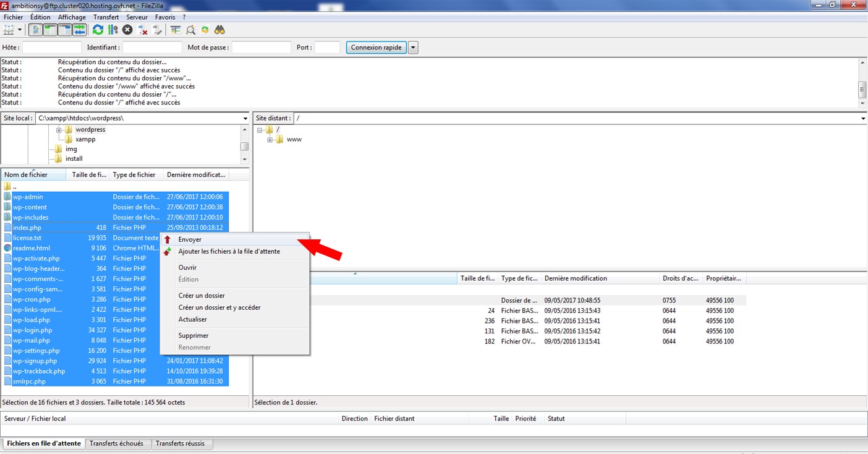868x454 pixels.
Task: Select Créer un dossier
Action: tap(235, 295)
